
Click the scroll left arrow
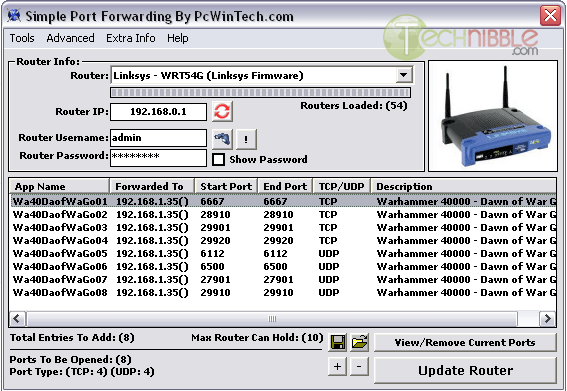click(x=17, y=319)
